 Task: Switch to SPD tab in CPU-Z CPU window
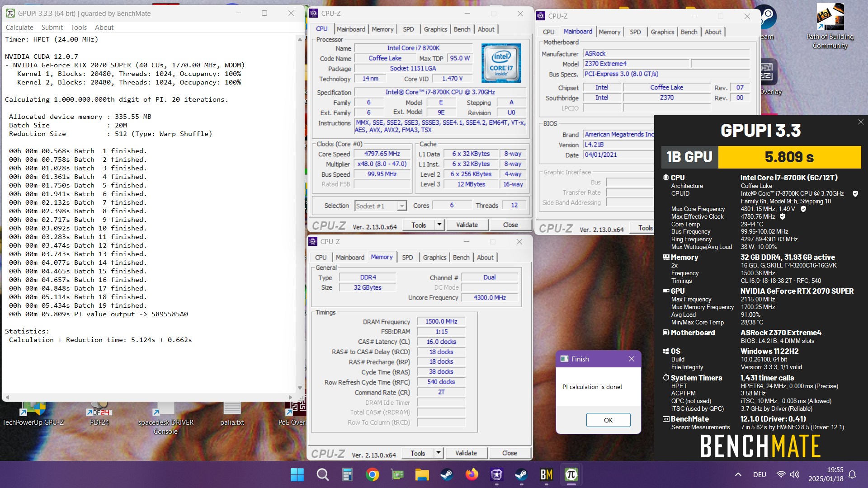click(x=408, y=29)
